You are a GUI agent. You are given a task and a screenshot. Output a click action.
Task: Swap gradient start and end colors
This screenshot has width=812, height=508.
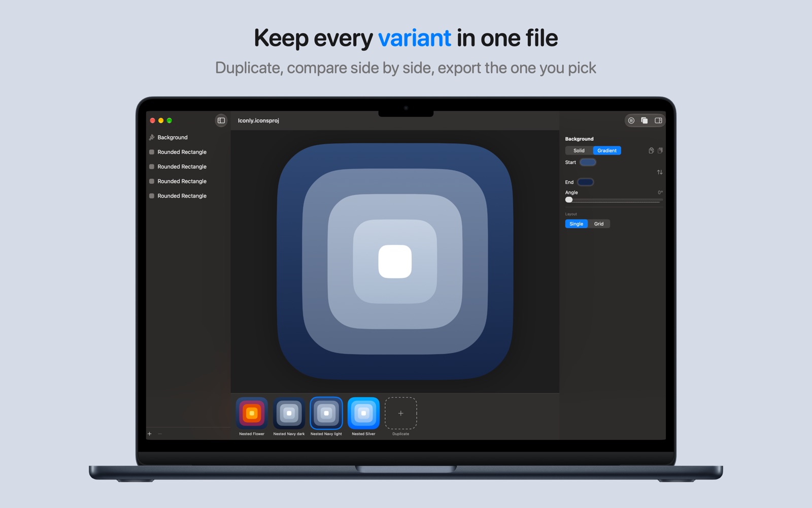[x=660, y=172]
